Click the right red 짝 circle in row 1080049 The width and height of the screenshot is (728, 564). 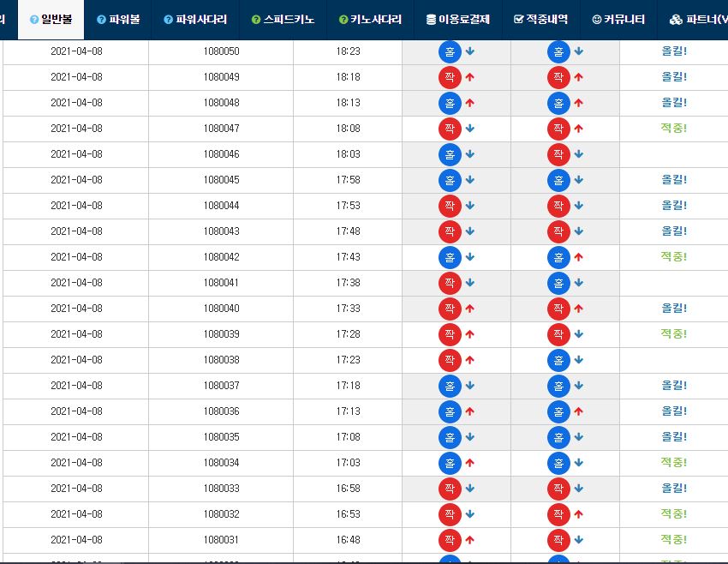pyautogui.click(x=558, y=77)
